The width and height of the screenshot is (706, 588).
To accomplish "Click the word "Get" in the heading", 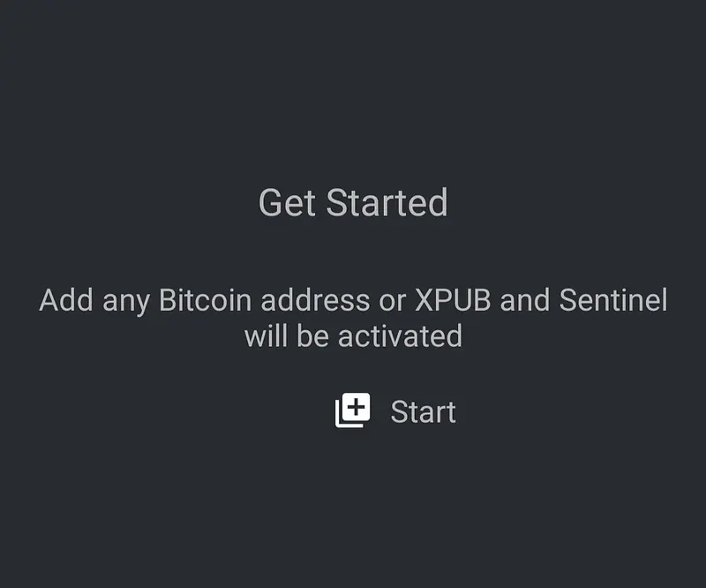I will point(288,202).
